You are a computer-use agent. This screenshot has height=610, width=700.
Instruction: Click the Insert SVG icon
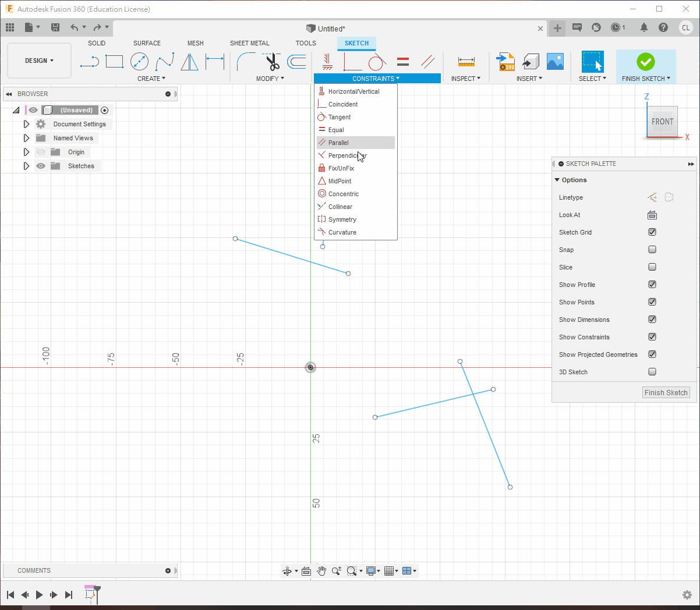(x=505, y=62)
